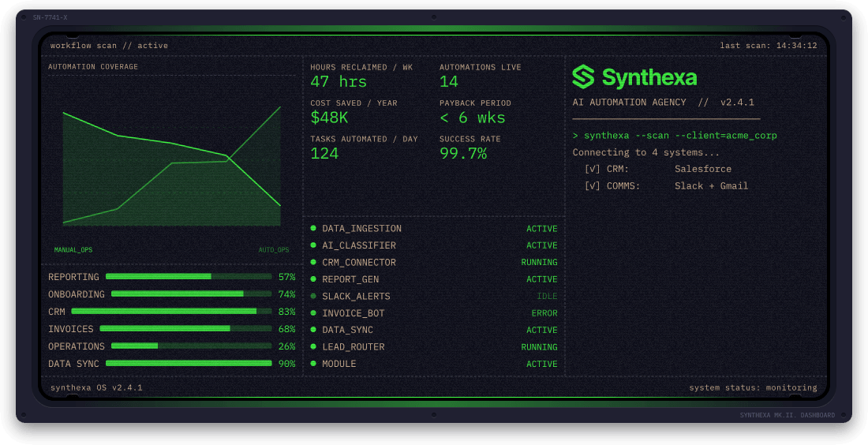The height and width of the screenshot is (445, 868).
Task: Click the RUNNING status of CRM_CONNECTOR
Action: coord(539,263)
